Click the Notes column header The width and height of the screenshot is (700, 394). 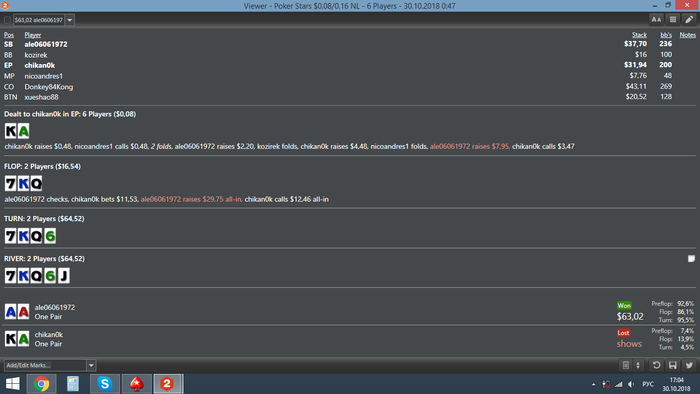click(688, 35)
